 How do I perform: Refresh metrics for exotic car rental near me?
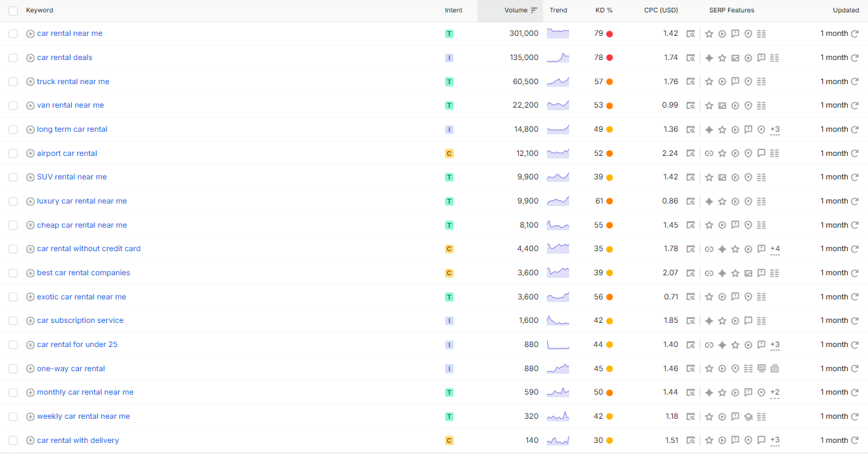coord(854,297)
